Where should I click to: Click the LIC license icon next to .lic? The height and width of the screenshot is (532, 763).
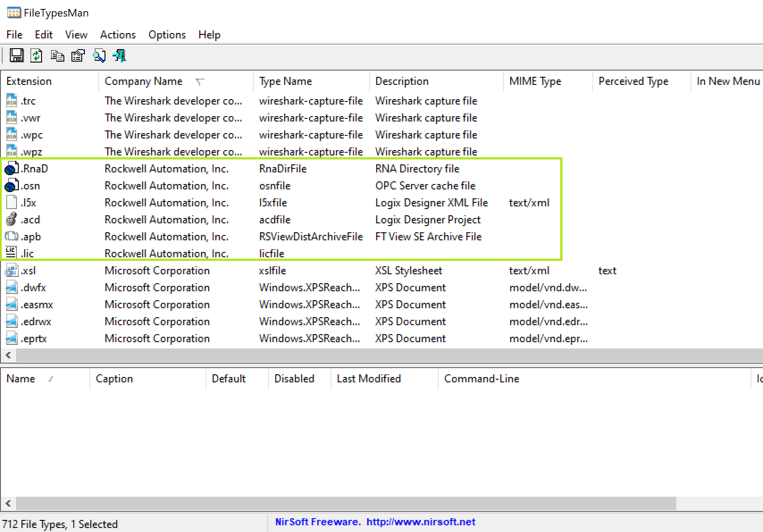coord(10,252)
